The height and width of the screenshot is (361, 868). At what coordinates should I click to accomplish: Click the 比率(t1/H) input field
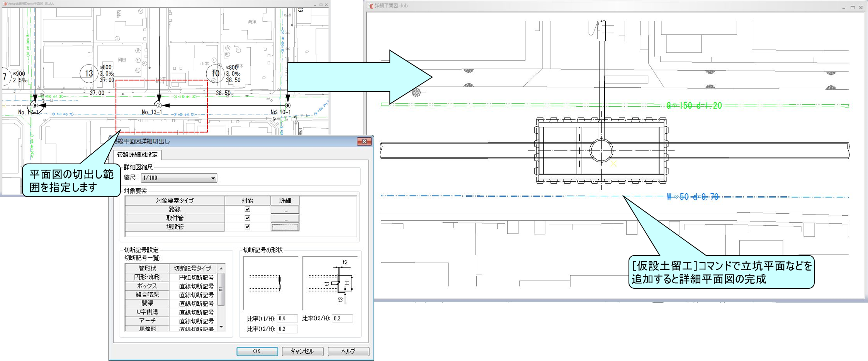coord(287,318)
